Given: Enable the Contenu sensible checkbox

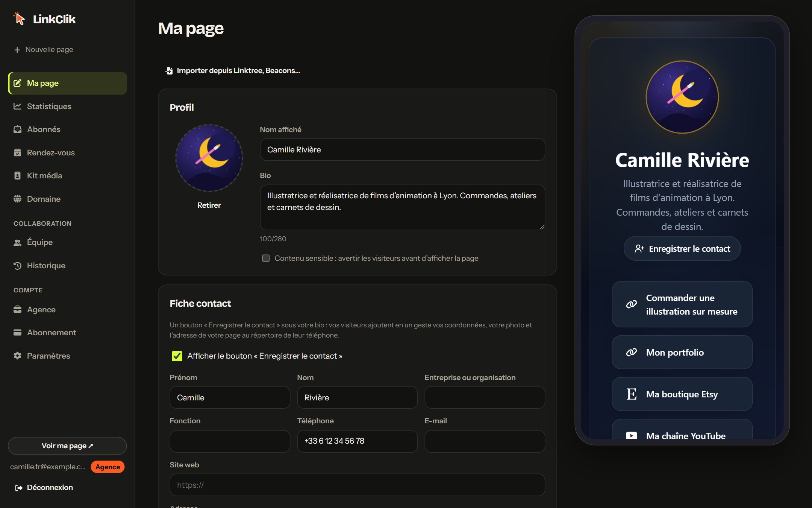Looking at the screenshot, I should click(x=266, y=258).
